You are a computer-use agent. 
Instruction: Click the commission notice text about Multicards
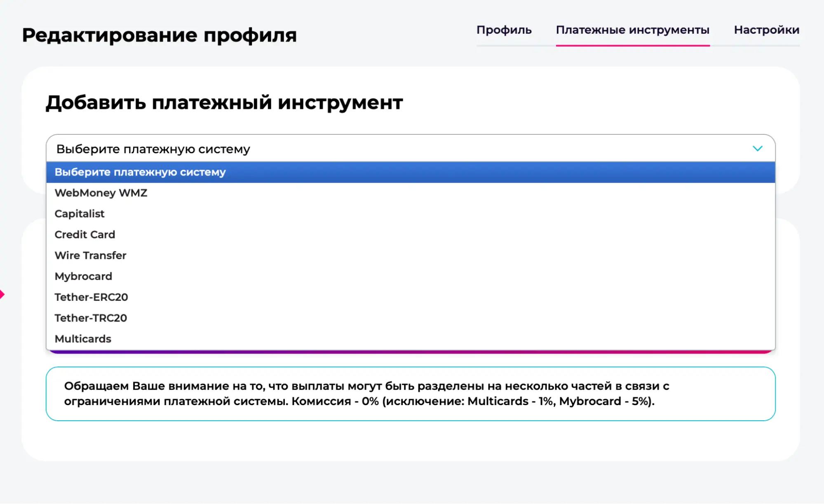pyautogui.click(x=367, y=394)
